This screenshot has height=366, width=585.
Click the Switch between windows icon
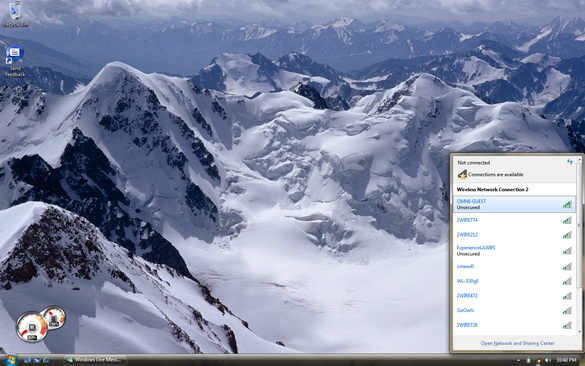(x=37, y=360)
